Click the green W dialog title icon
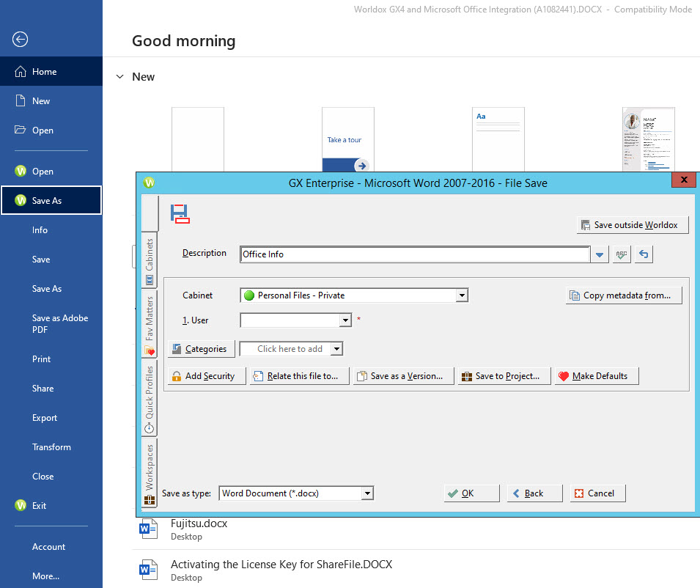Image resolution: width=700 pixels, height=588 pixels. tap(149, 183)
